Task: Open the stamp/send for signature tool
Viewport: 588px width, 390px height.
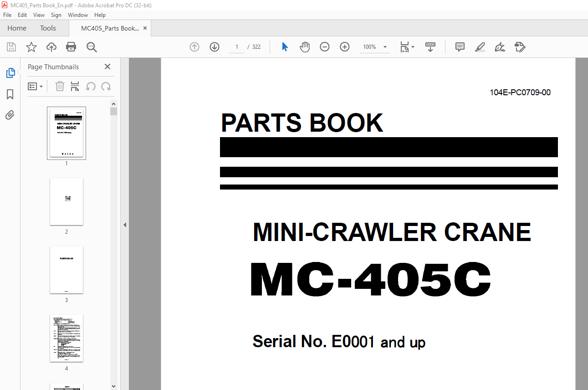Action: point(520,47)
